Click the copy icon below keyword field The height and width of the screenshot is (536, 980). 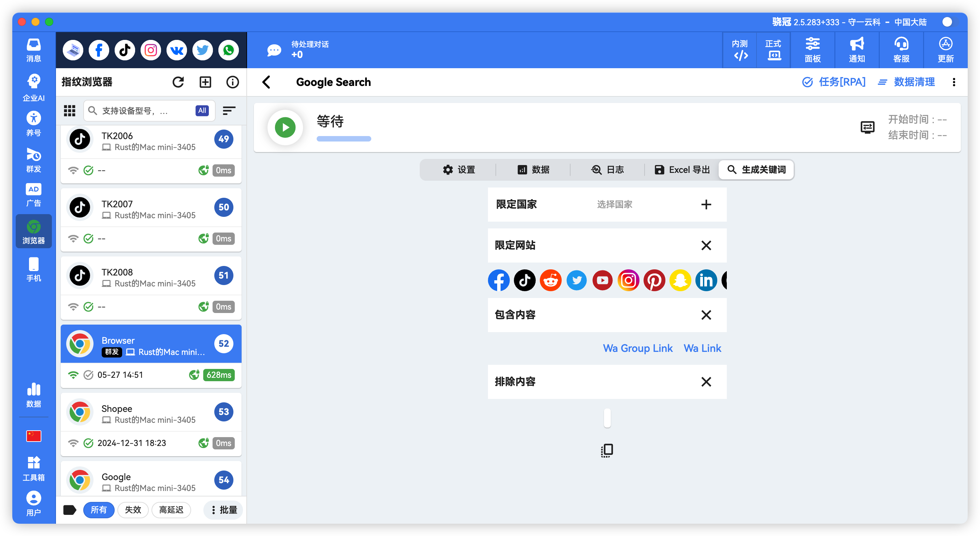(x=607, y=450)
